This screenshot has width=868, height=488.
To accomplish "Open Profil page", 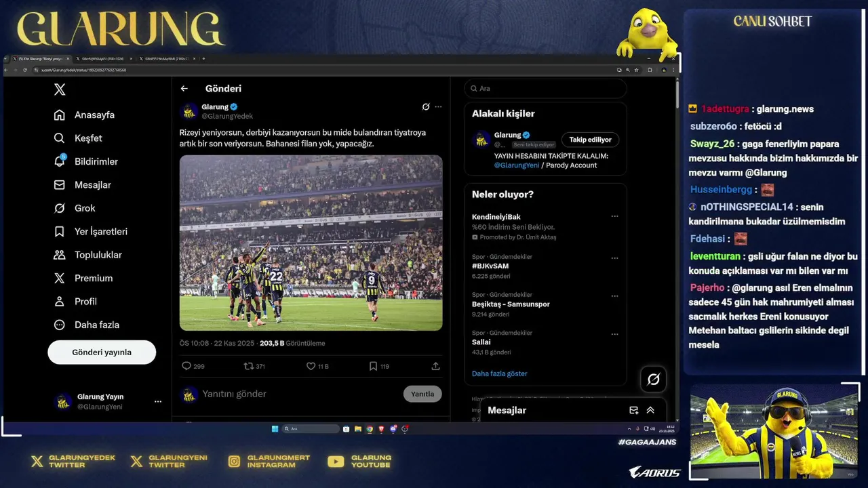I will point(75,302).
